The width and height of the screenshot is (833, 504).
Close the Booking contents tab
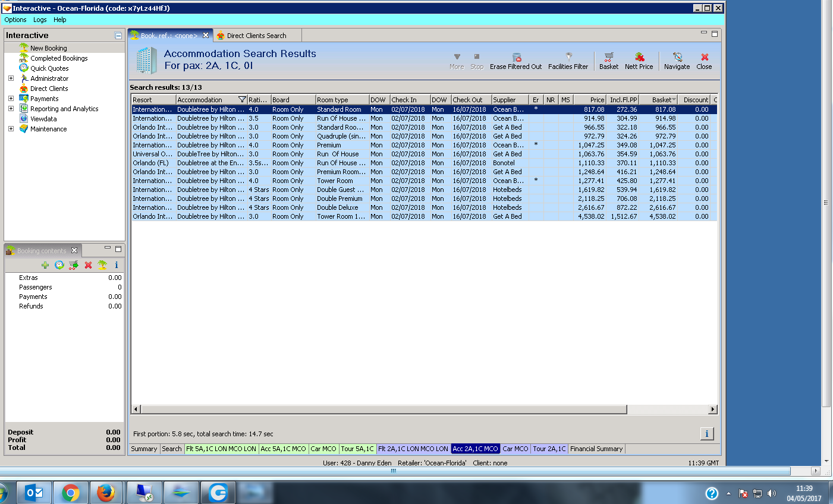pyautogui.click(x=74, y=251)
